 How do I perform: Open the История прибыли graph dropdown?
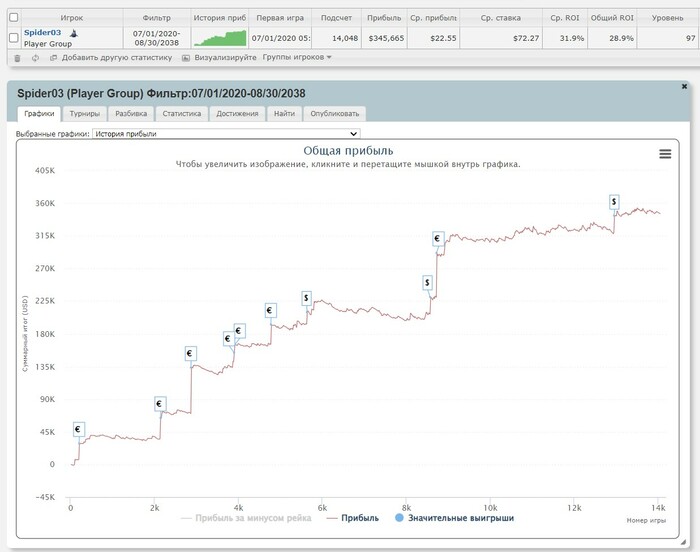point(226,134)
